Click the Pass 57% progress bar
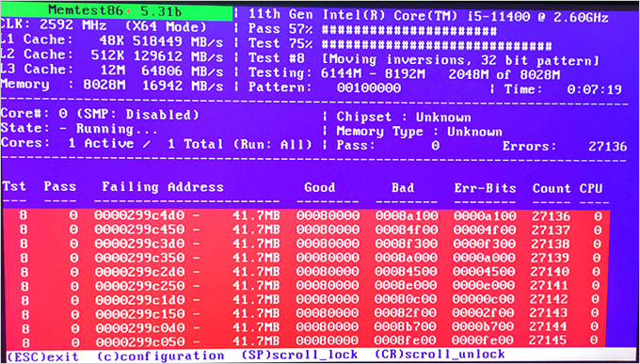The image size is (640, 364). pyautogui.click(x=409, y=30)
